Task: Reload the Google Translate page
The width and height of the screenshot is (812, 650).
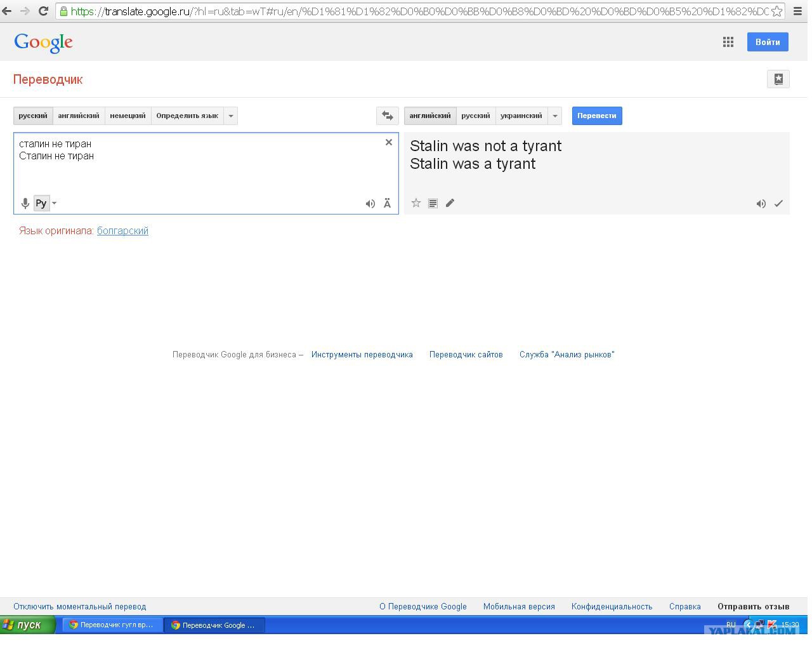Action: click(x=44, y=11)
